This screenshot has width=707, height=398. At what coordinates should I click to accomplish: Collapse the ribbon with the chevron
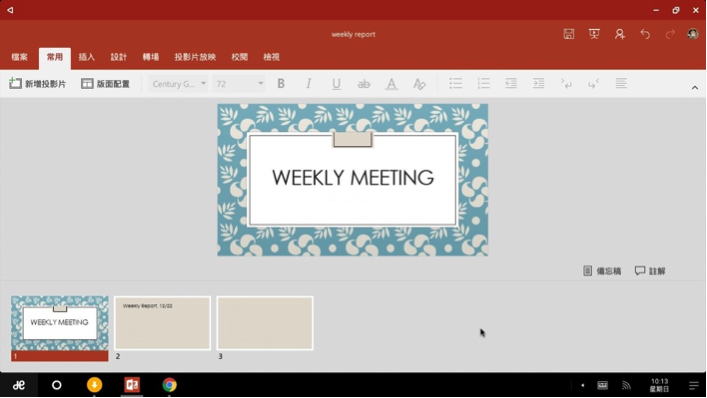tap(694, 88)
